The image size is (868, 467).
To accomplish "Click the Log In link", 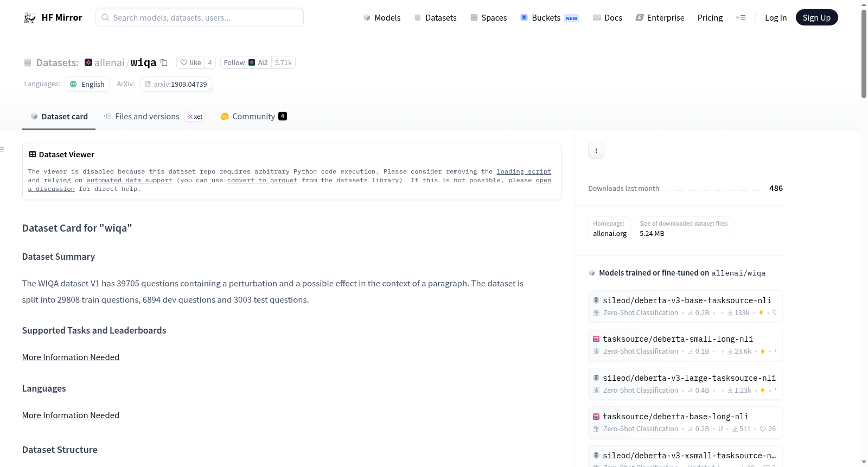I will pyautogui.click(x=776, y=17).
